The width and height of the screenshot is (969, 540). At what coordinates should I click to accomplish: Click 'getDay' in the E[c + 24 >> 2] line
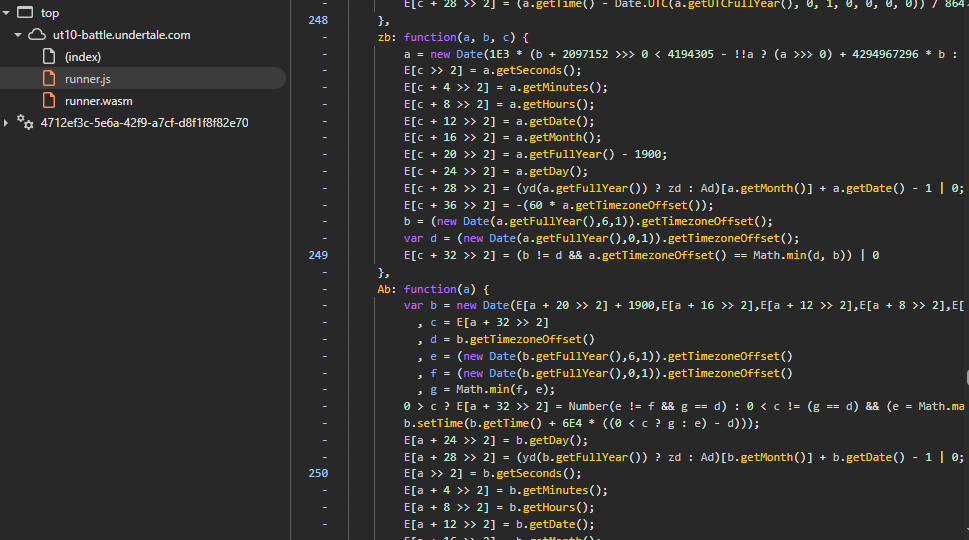[549, 172]
